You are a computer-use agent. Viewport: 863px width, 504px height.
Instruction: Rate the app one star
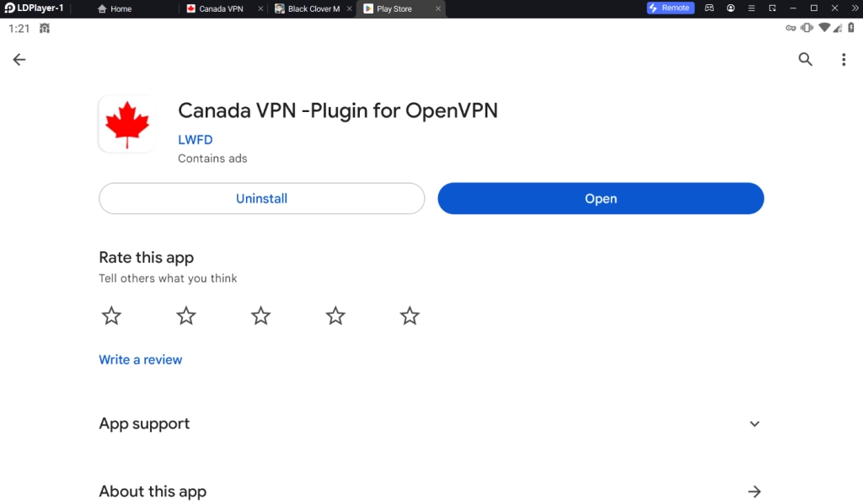(111, 316)
